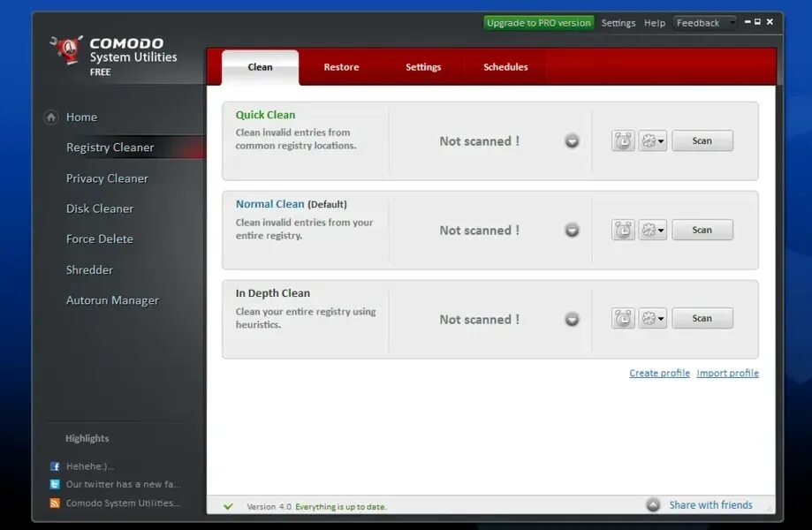This screenshot has width=812, height=530.
Task: Open schedule clock icon for Quick Clean
Action: (x=623, y=140)
